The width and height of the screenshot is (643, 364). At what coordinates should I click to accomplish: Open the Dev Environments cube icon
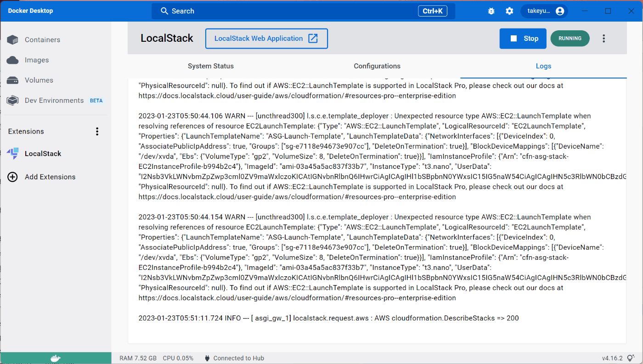pos(13,101)
